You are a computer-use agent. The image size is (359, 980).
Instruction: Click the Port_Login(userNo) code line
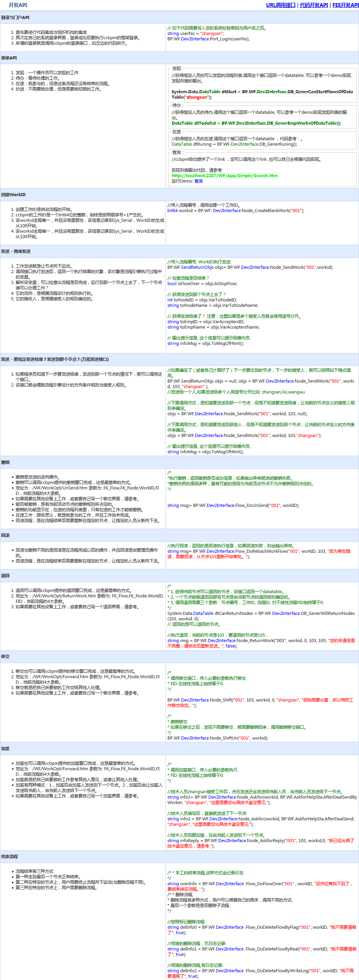pyautogui.click(x=209, y=39)
